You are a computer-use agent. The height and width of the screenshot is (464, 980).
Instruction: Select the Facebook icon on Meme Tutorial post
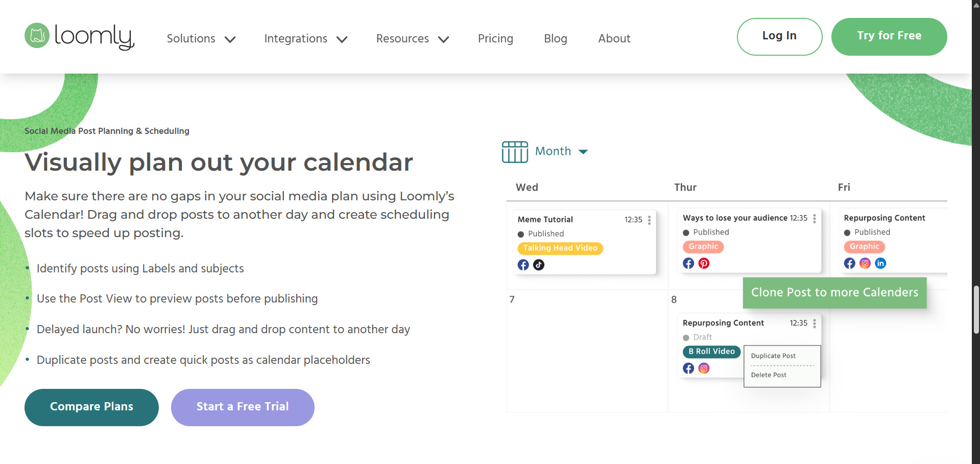point(523,265)
